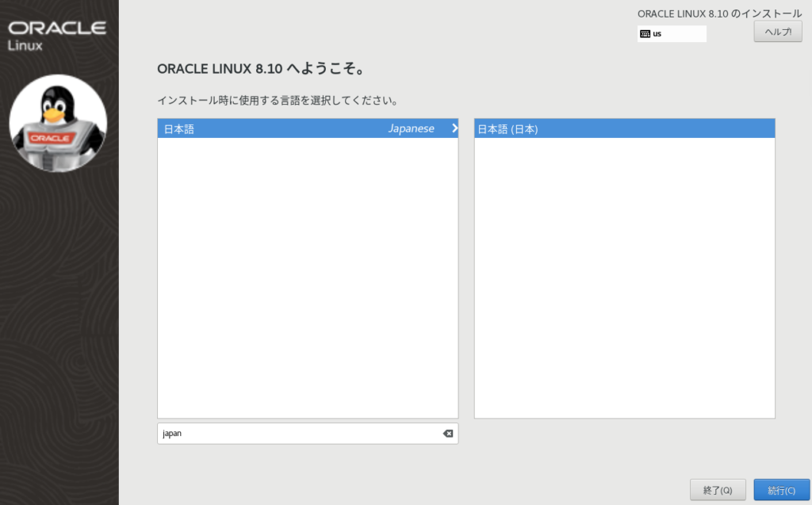Clear the search field with the erase icon
812x505 pixels.
click(447, 434)
